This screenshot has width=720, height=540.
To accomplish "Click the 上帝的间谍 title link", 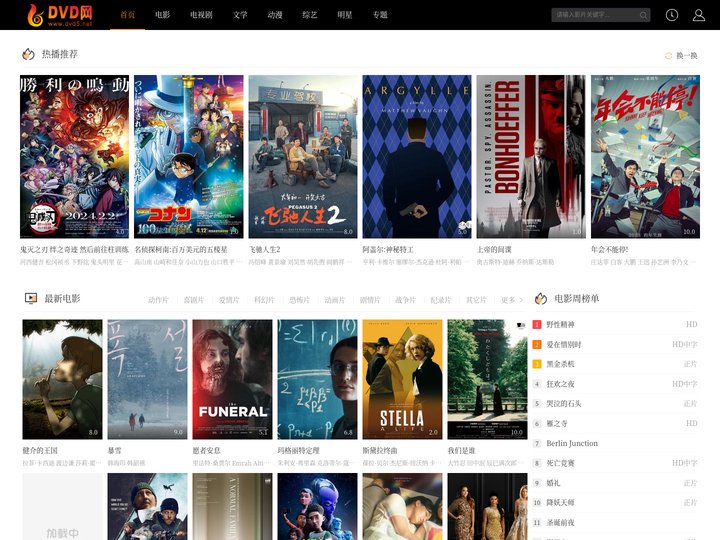I will 494,249.
